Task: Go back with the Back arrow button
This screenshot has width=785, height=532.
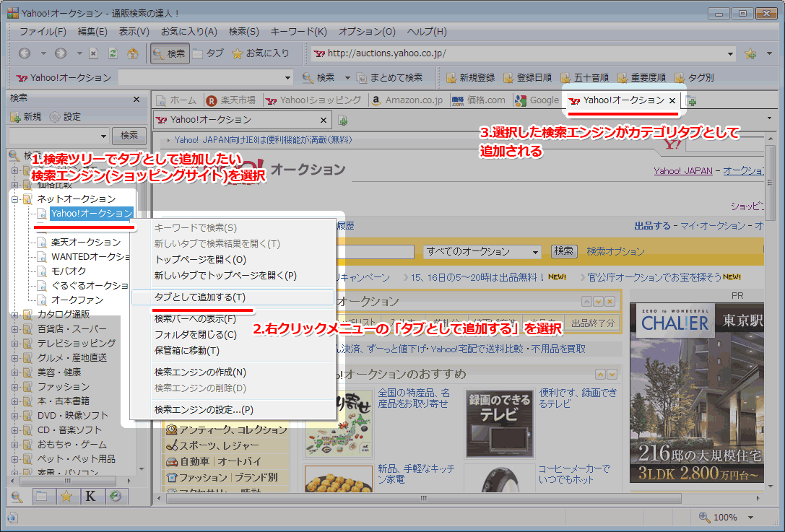Action: 25,53
